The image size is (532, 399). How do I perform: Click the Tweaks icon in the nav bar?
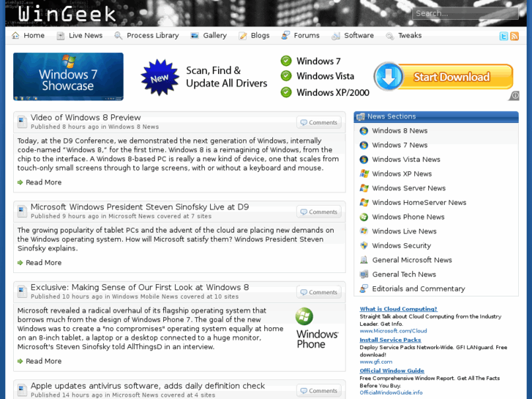[x=390, y=36]
